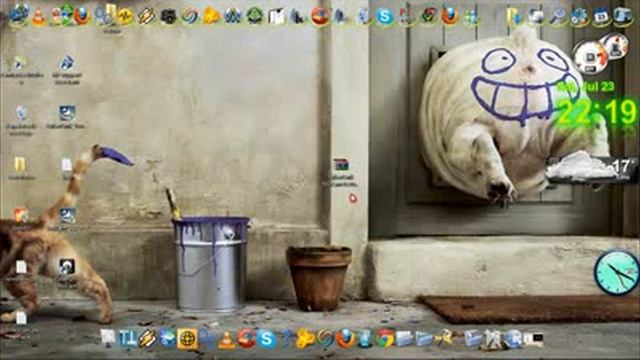Open the video file icon beside the pillar

click(341, 165)
